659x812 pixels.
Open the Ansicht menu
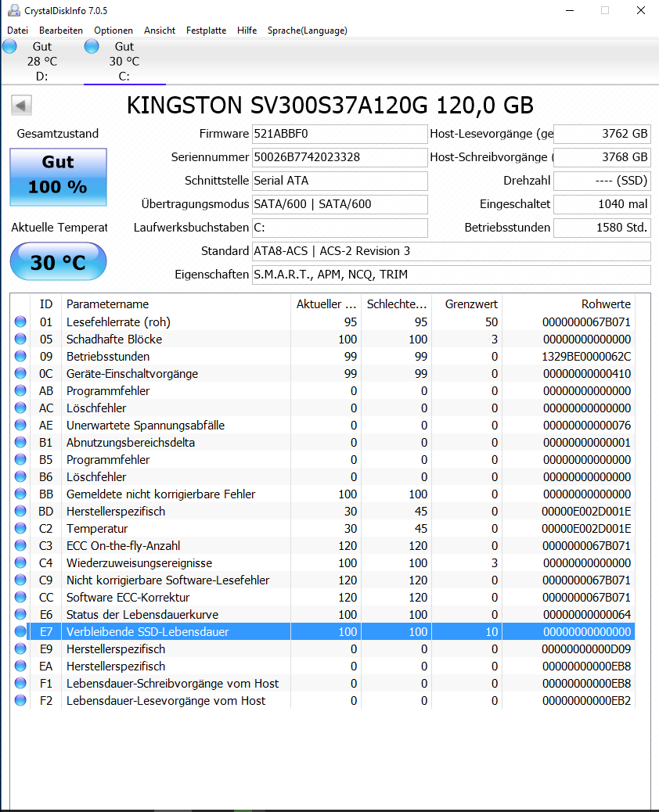160,31
